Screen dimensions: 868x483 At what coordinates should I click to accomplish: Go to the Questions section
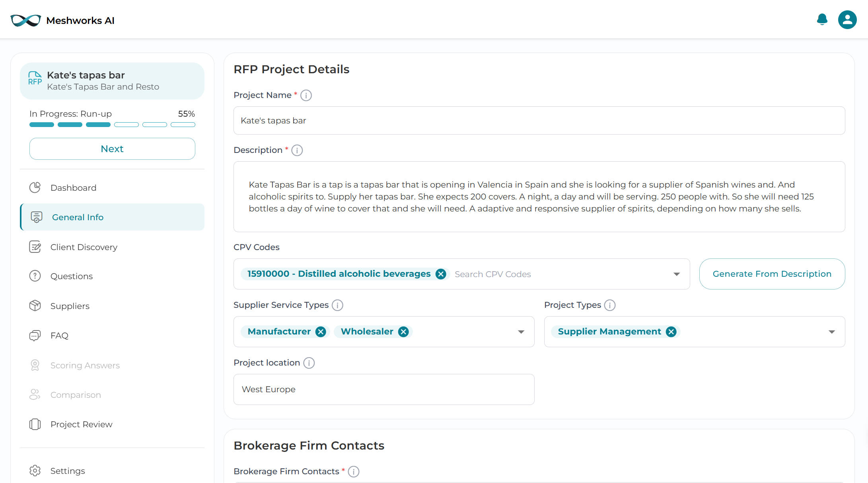coord(72,276)
